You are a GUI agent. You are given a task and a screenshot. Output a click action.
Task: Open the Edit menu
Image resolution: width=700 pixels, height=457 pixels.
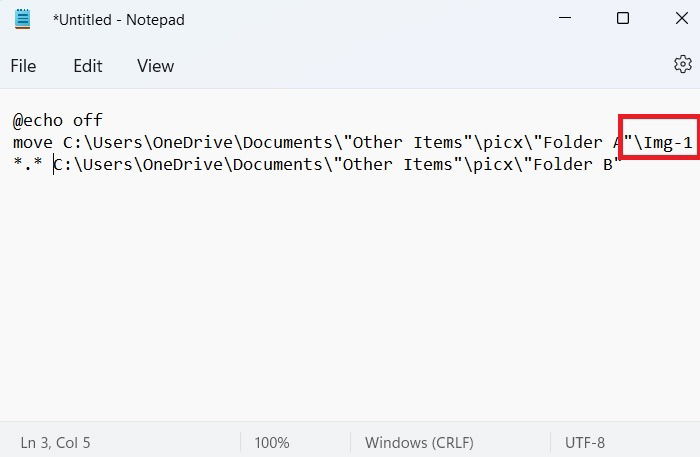point(88,66)
